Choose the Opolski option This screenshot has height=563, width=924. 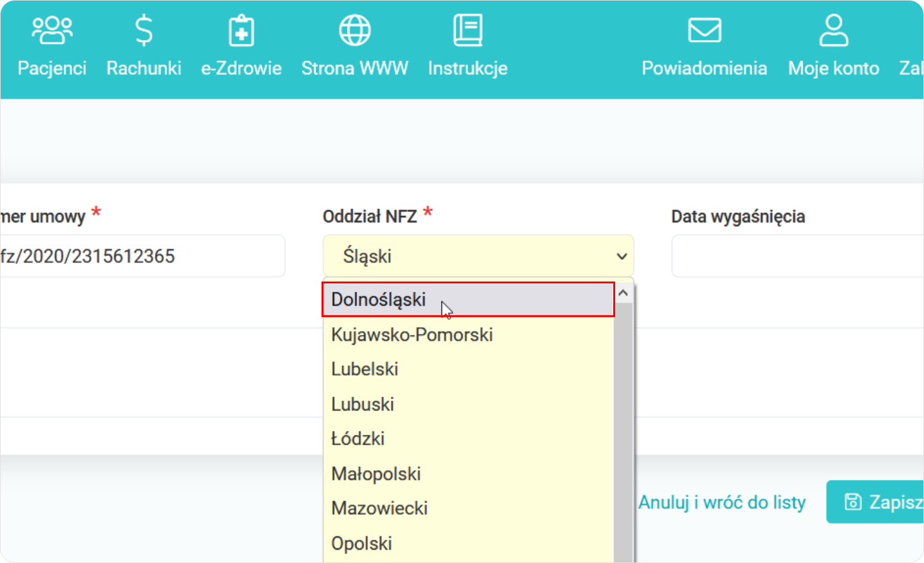click(468, 543)
